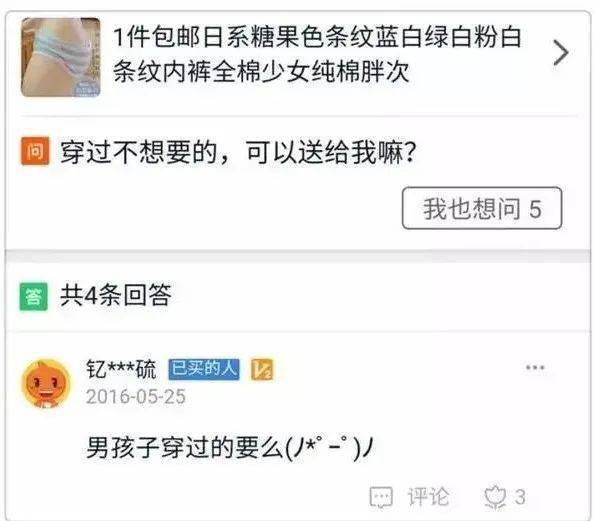Open the product thumbnail image
The height and width of the screenshot is (521, 594).
pyautogui.click(x=61, y=57)
